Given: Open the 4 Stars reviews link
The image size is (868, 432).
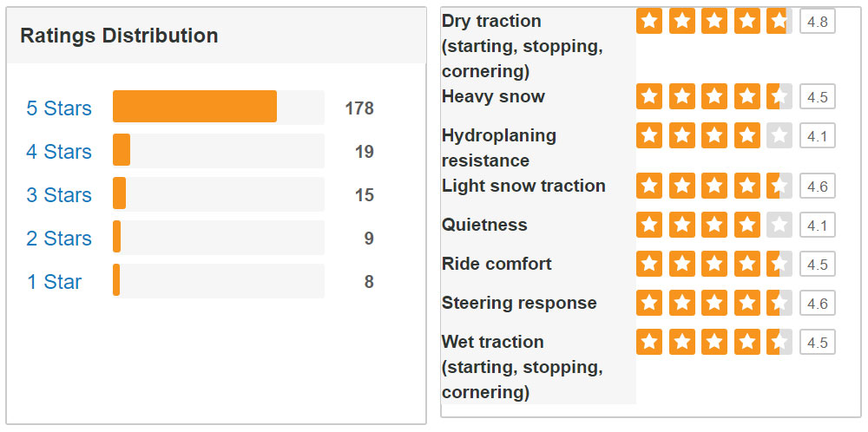Looking at the screenshot, I should coord(59,151).
